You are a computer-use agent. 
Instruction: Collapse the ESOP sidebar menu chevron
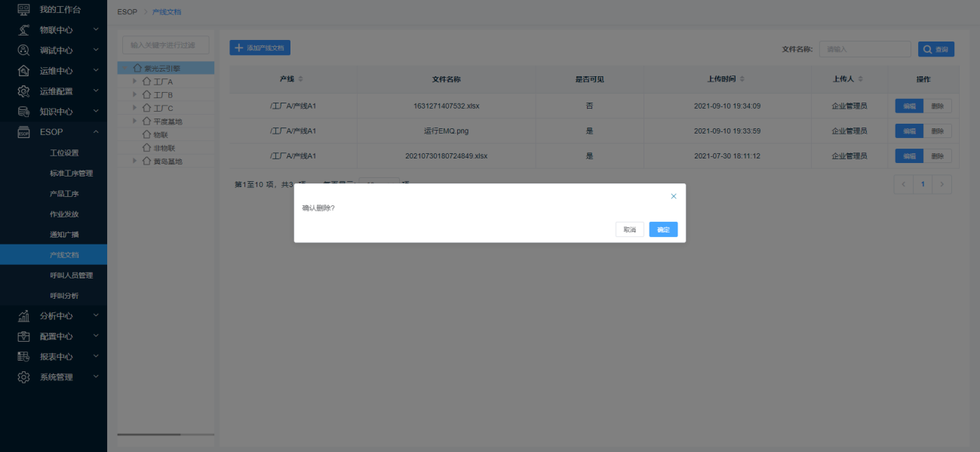click(x=96, y=132)
